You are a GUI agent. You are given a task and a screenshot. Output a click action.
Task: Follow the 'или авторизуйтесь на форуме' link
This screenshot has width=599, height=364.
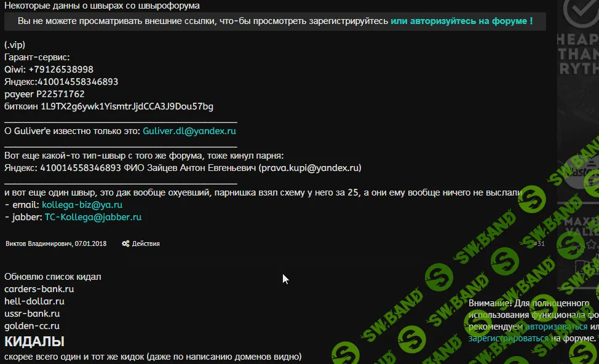(461, 21)
